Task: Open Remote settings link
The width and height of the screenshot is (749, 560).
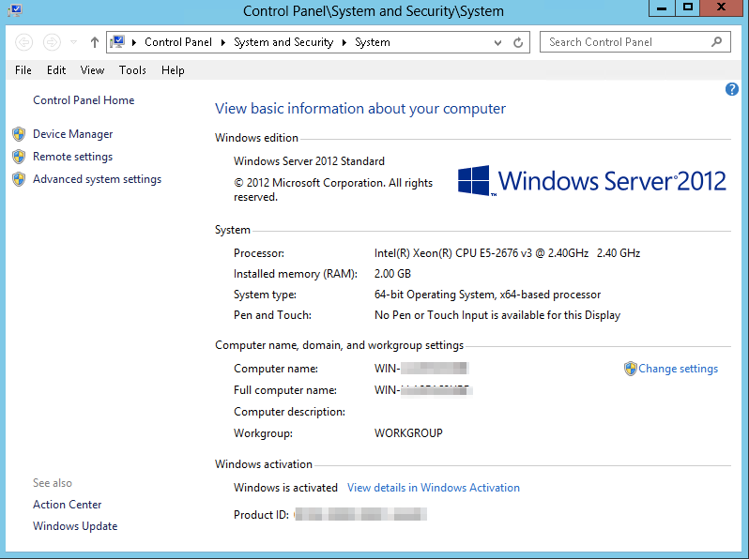Action: pos(72,157)
